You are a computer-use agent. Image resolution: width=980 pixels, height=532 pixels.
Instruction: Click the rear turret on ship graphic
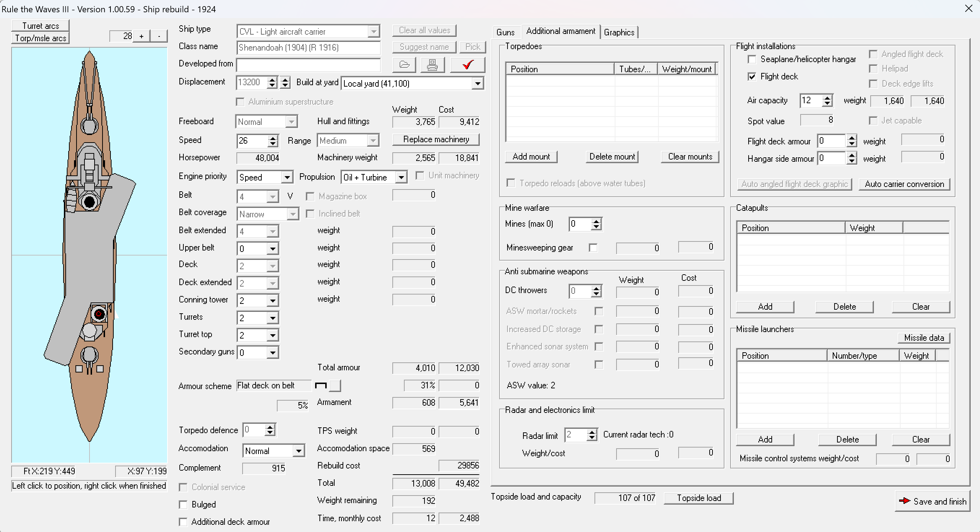click(x=89, y=356)
